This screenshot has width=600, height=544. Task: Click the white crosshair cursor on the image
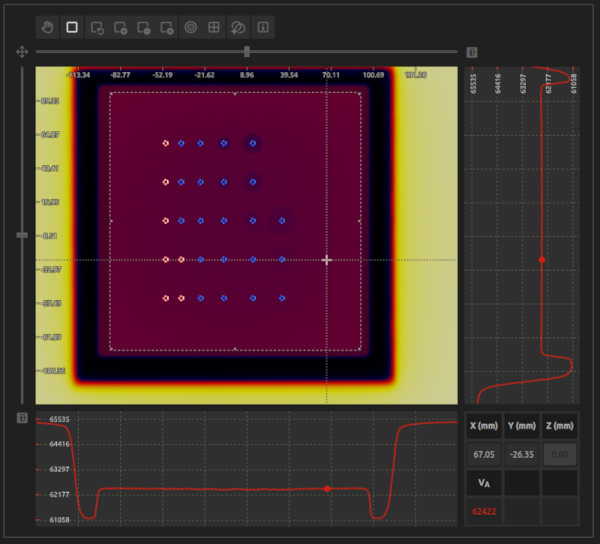(x=327, y=260)
